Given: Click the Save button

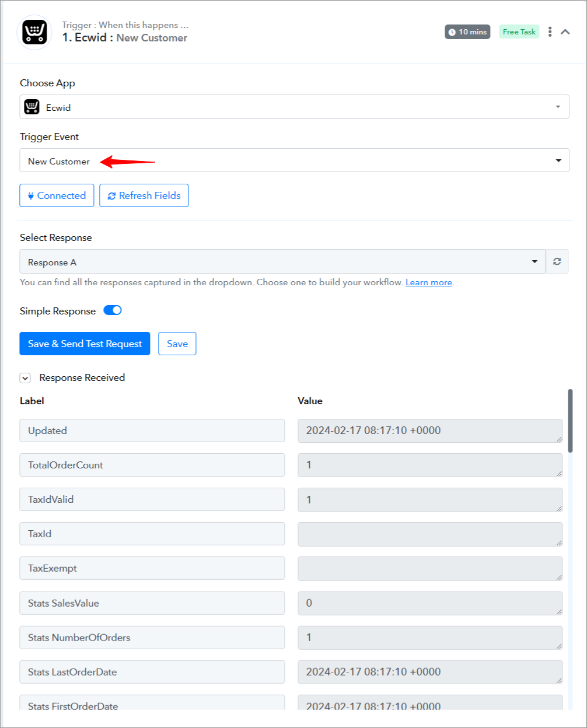Looking at the screenshot, I should (177, 344).
